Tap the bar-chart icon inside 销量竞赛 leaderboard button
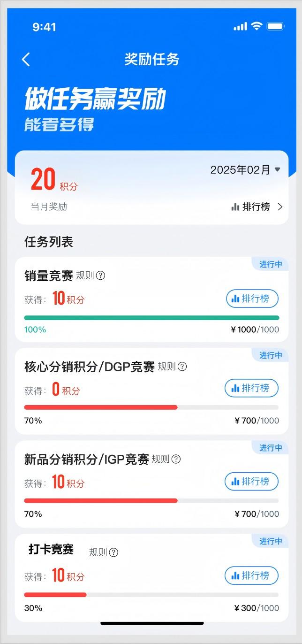 click(235, 299)
